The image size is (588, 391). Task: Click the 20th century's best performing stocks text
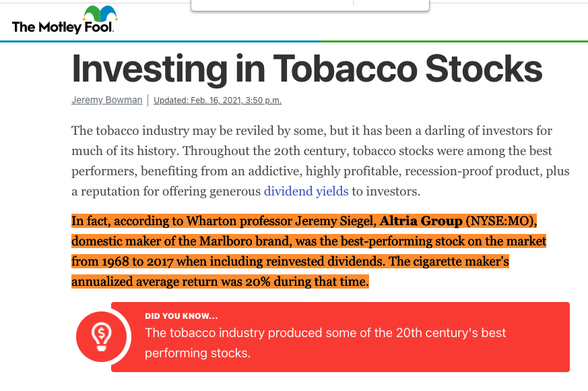pyautogui.click(x=325, y=343)
